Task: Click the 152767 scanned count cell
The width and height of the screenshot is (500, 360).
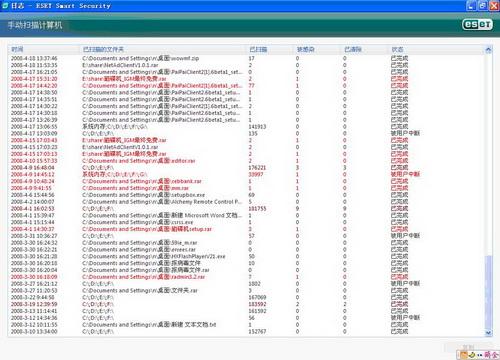Action: pos(257,332)
